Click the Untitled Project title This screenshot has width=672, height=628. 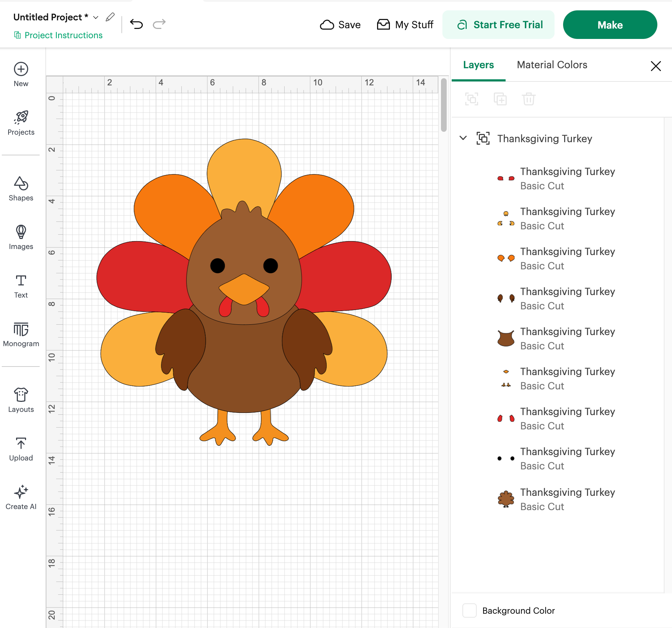(51, 17)
